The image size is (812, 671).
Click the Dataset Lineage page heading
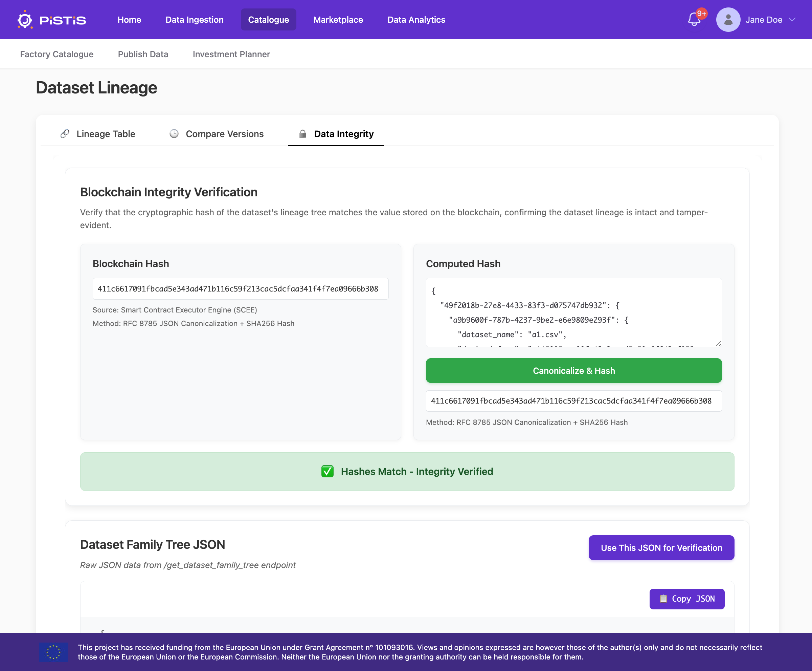[96, 88]
